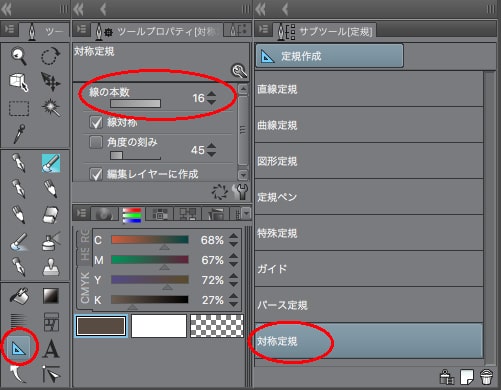
Task: Select the speed-lines Figure tool
Action: (19, 321)
